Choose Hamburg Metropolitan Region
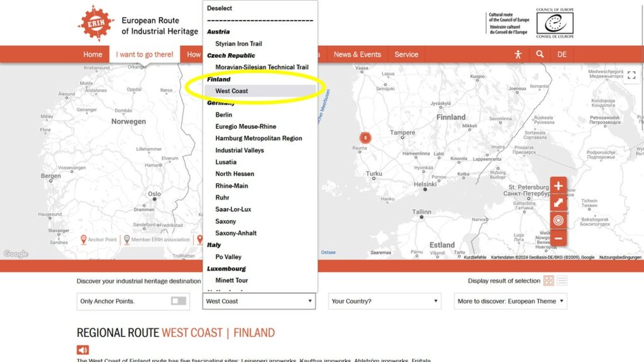Viewport: 644px width, 362px height. 258,138
